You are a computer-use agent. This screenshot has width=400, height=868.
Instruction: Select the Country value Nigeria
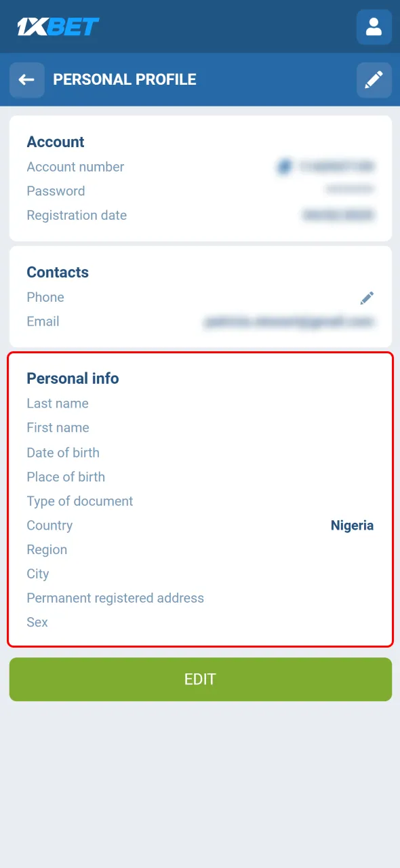pos(352,525)
